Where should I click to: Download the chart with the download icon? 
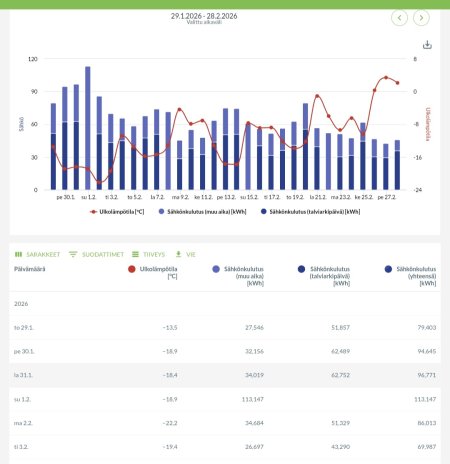(x=427, y=45)
